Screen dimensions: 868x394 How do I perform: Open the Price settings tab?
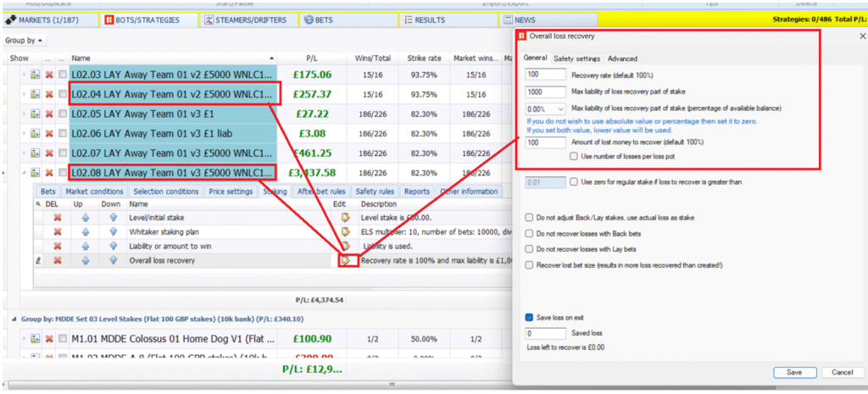click(231, 191)
